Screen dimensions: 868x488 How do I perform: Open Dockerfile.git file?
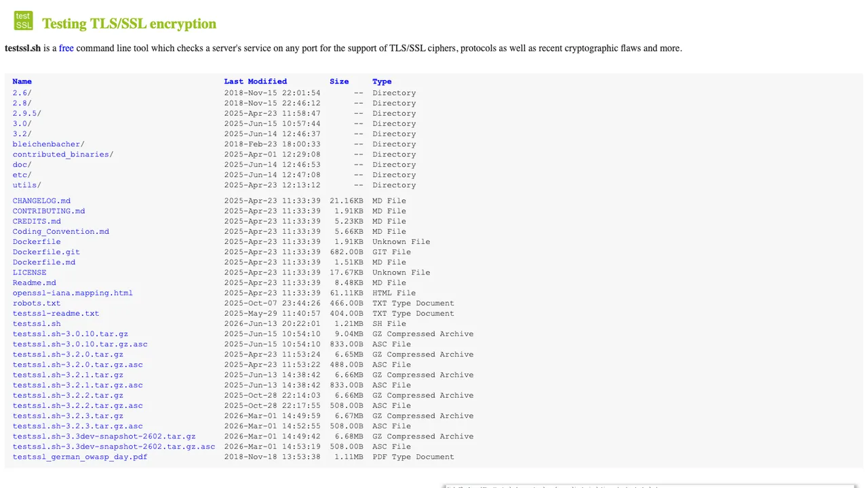point(46,251)
